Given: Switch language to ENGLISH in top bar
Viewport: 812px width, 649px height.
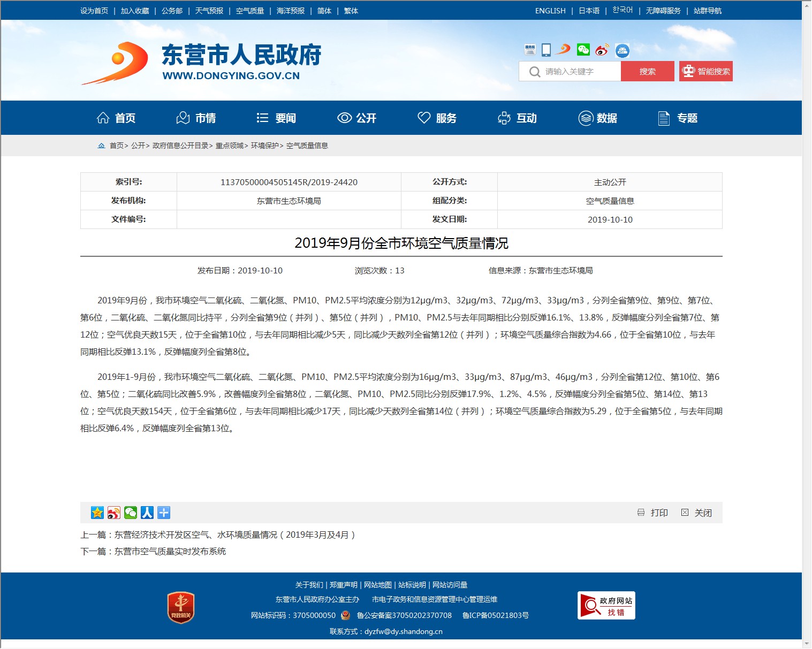Looking at the screenshot, I should coord(550,11).
